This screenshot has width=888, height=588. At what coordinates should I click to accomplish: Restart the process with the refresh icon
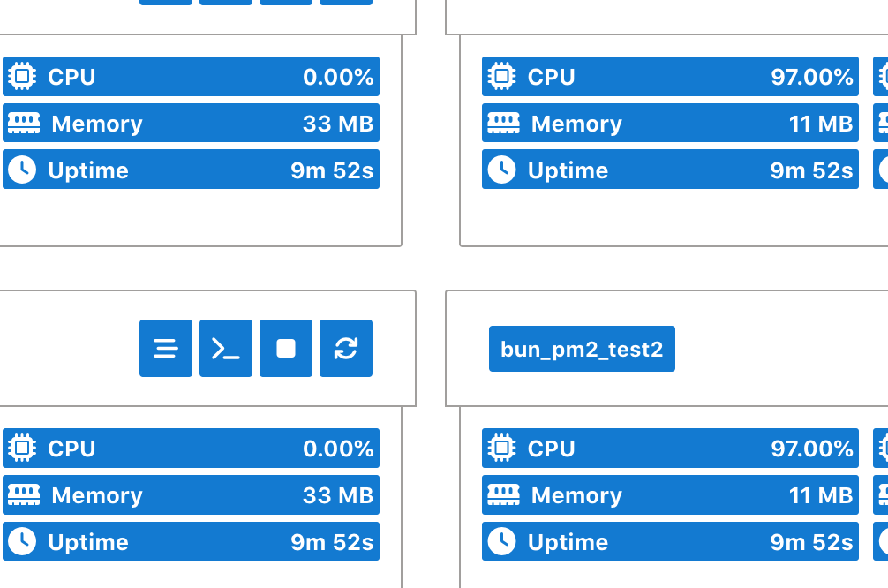[345, 348]
